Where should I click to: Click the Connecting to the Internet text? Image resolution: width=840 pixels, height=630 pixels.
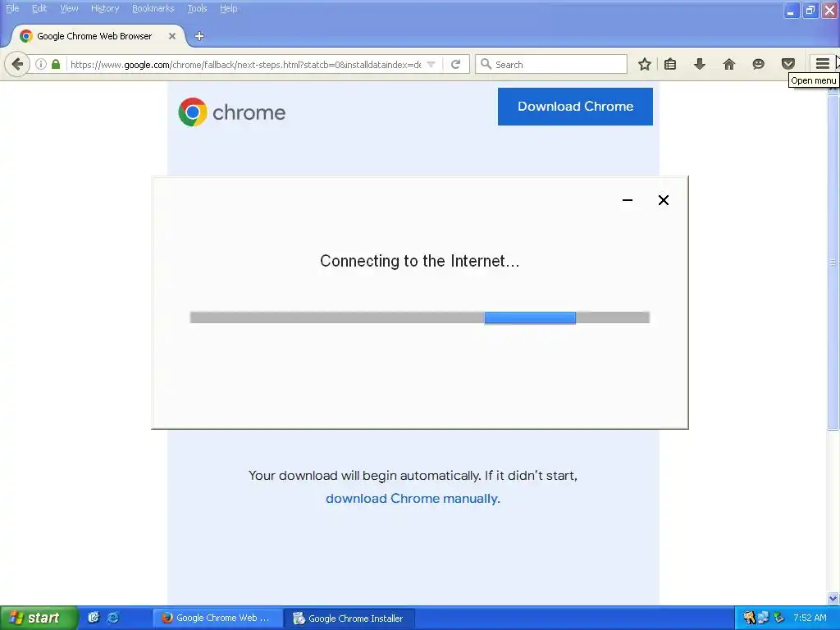pyautogui.click(x=419, y=261)
